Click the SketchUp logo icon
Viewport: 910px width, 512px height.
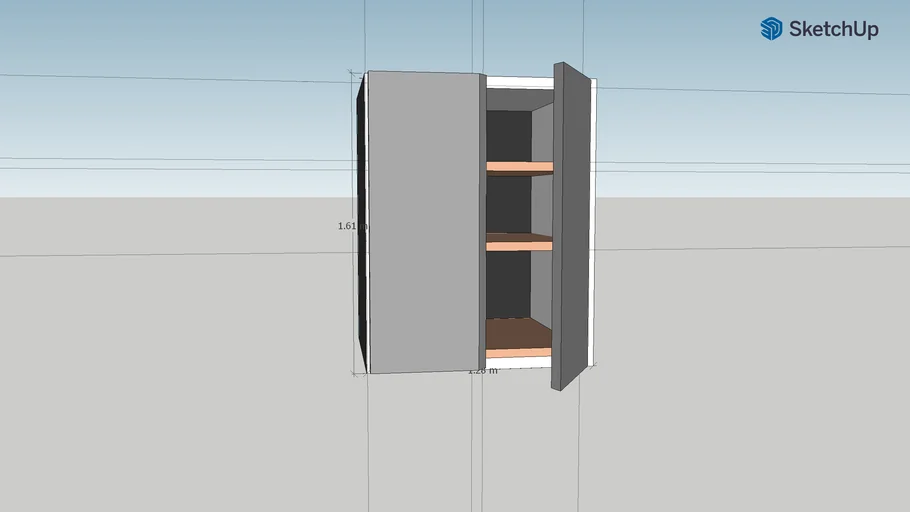tap(771, 29)
